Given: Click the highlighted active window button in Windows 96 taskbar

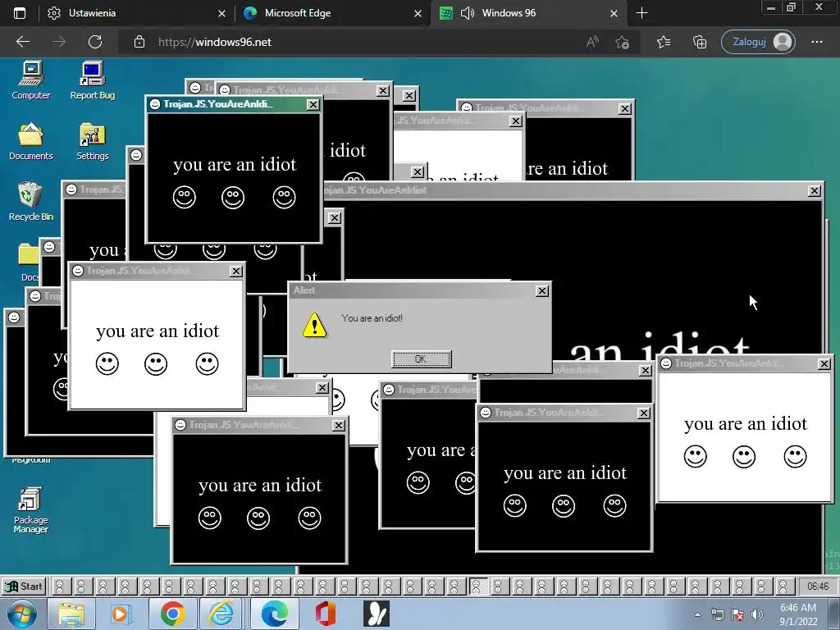Looking at the screenshot, I should point(478,586).
